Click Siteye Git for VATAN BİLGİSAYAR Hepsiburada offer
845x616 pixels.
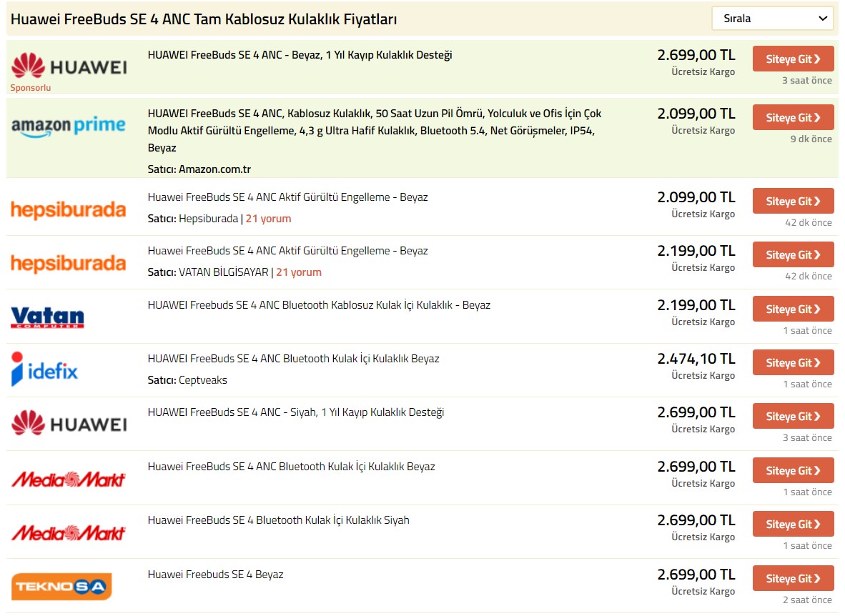point(794,255)
